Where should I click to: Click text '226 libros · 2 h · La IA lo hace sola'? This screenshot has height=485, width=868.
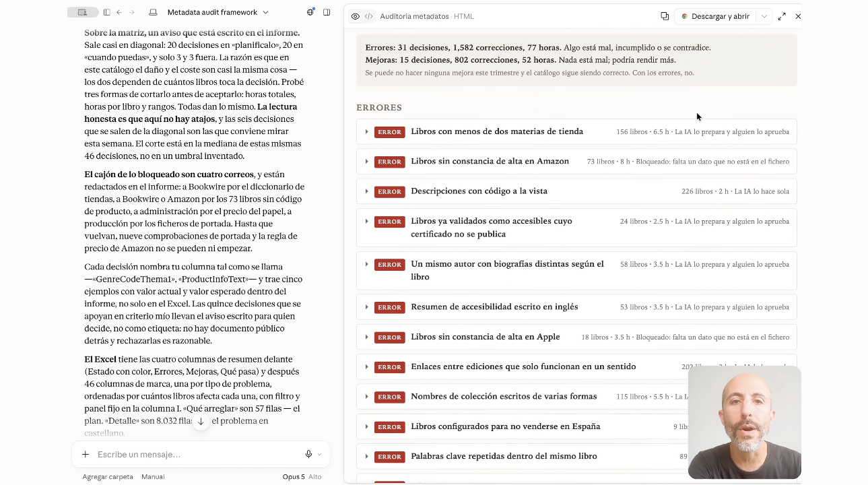(x=735, y=191)
